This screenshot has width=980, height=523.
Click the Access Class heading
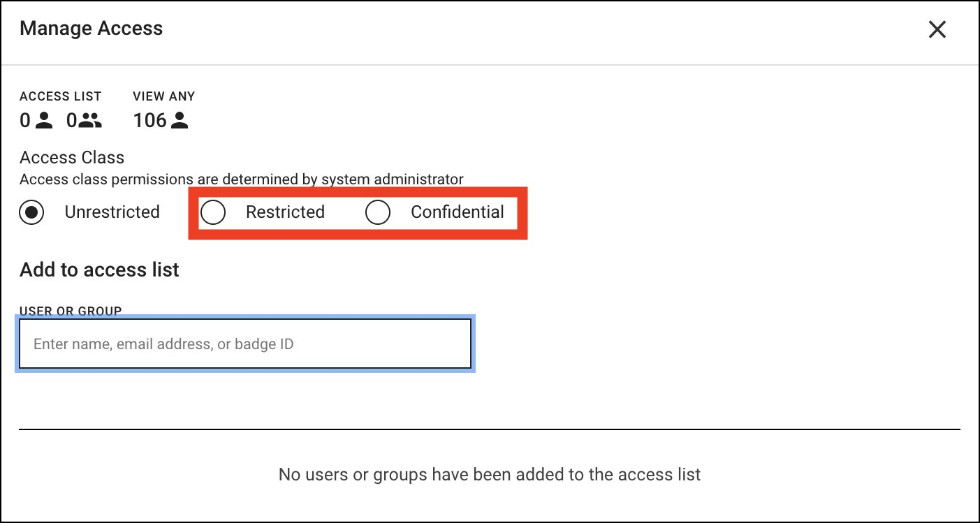point(71,157)
